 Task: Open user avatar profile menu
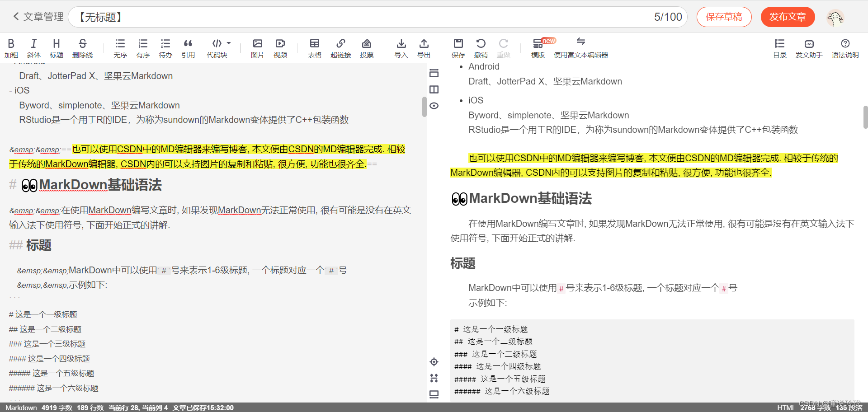click(835, 18)
